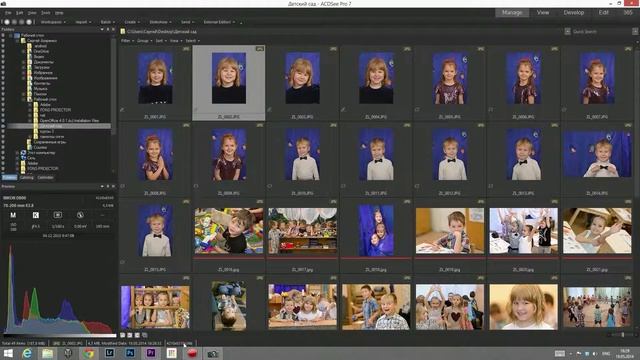Open the Help menu

(x=59, y=13)
